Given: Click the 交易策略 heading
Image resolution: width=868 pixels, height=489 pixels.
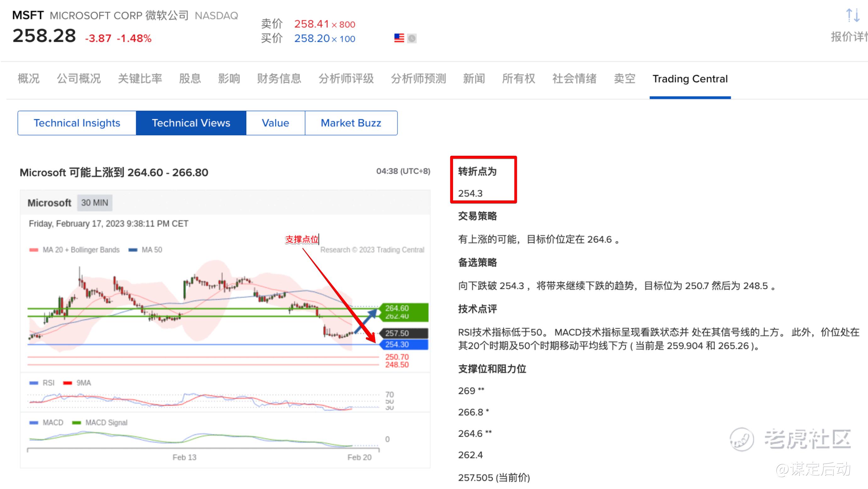Looking at the screenshot, I should pyautogui.click(x=478, y=216).
